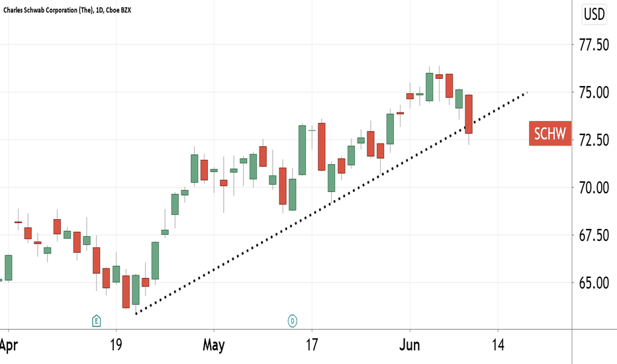
Task: Click the May date axis label
Action: point(214,345)
